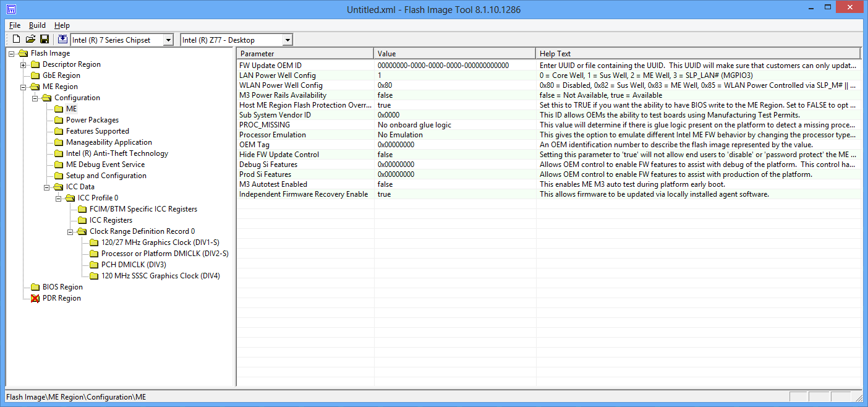The height and width of the screenshot is (407, 868).
Task: Save the current image with the disk icon
Action: click(x=44, y=38)
